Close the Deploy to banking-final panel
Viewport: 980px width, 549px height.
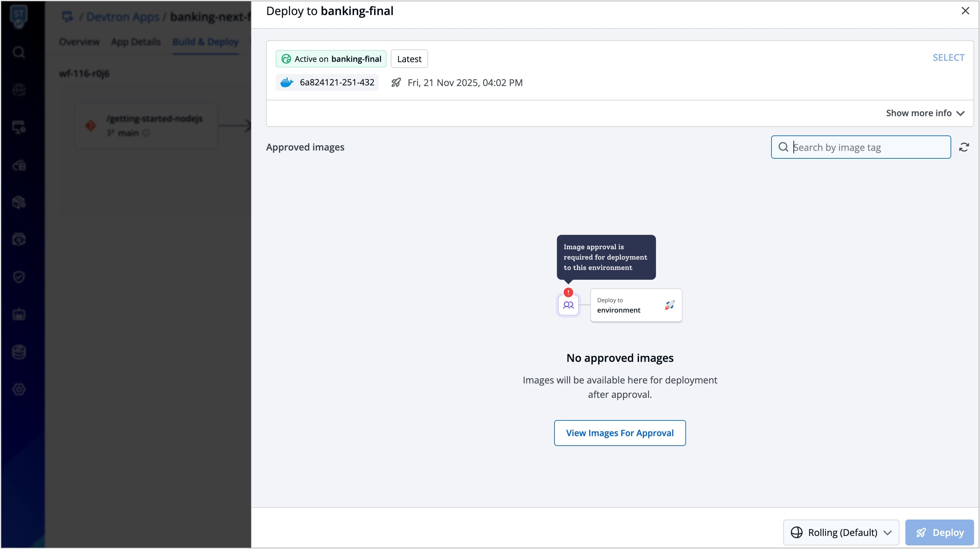(965, 11)
